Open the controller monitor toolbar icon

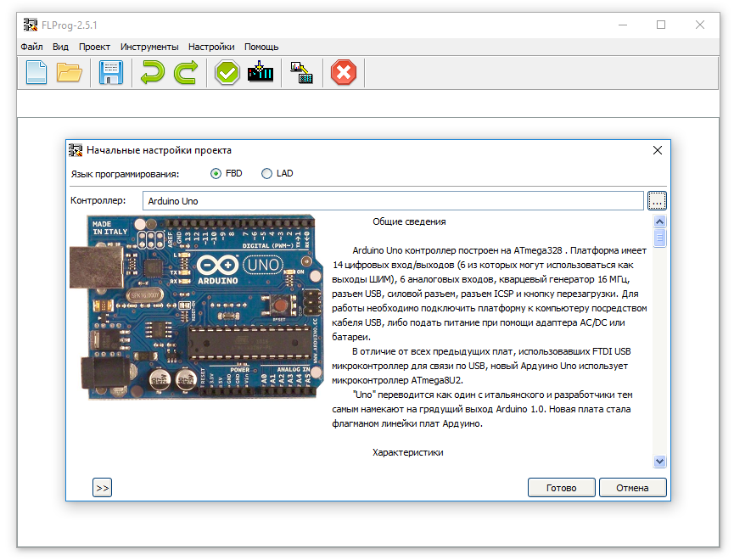click(302, 73)
